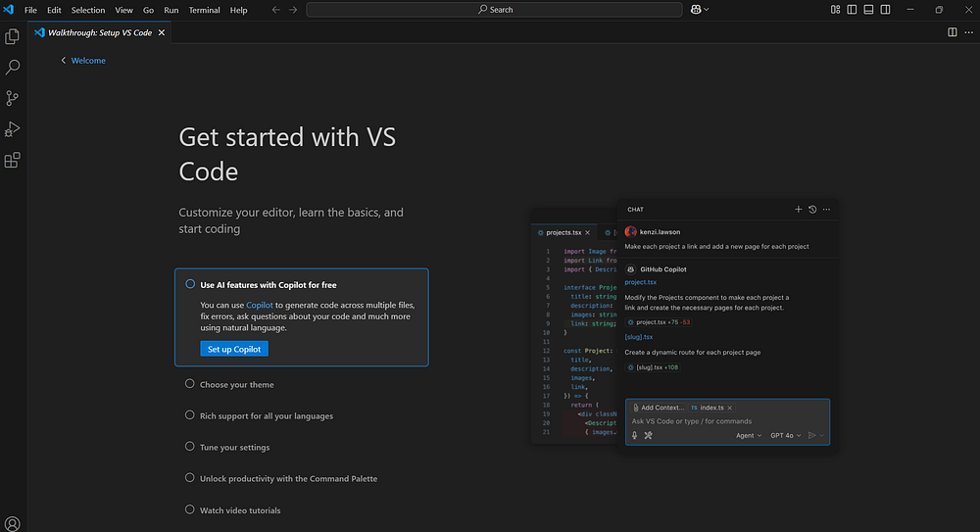980x532 pixels.
Task: Open the Extensions view
Action: pos(13,161)
